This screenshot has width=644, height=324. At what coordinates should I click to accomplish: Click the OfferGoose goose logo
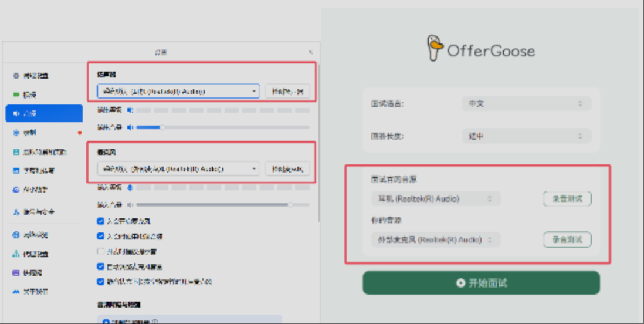pos(434,48)
